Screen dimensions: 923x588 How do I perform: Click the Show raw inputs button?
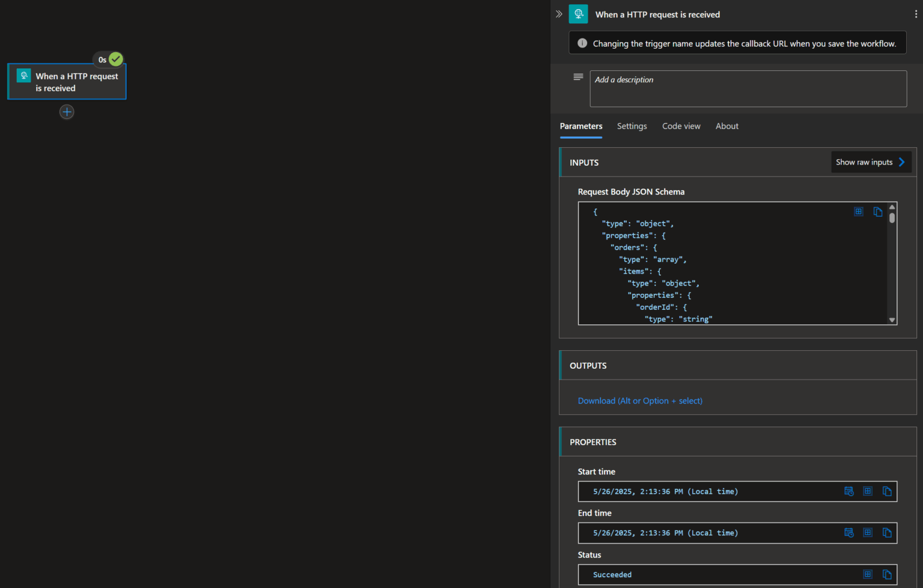pos(864,162)
